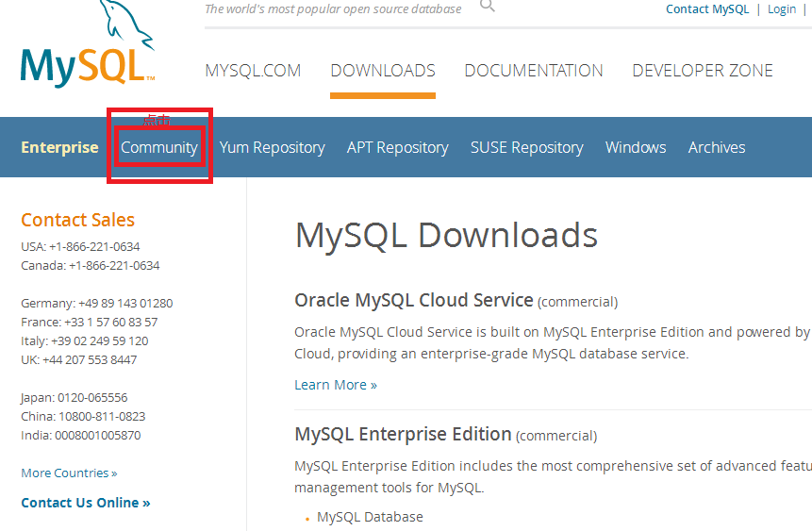Select the Windows submenu item
The width and height of the screenshot is (812, 531).
pos(636,148)
